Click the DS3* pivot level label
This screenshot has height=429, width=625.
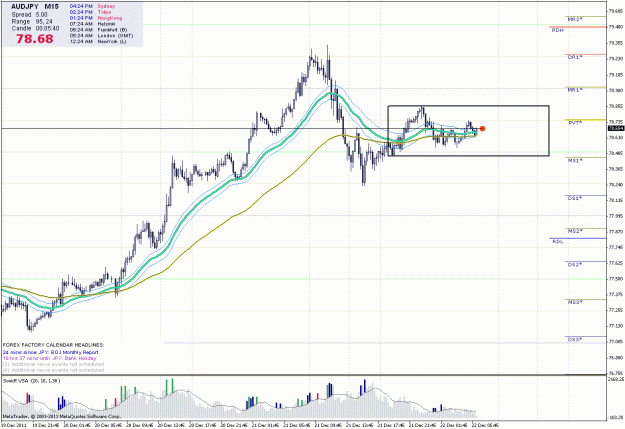[575, 340]
